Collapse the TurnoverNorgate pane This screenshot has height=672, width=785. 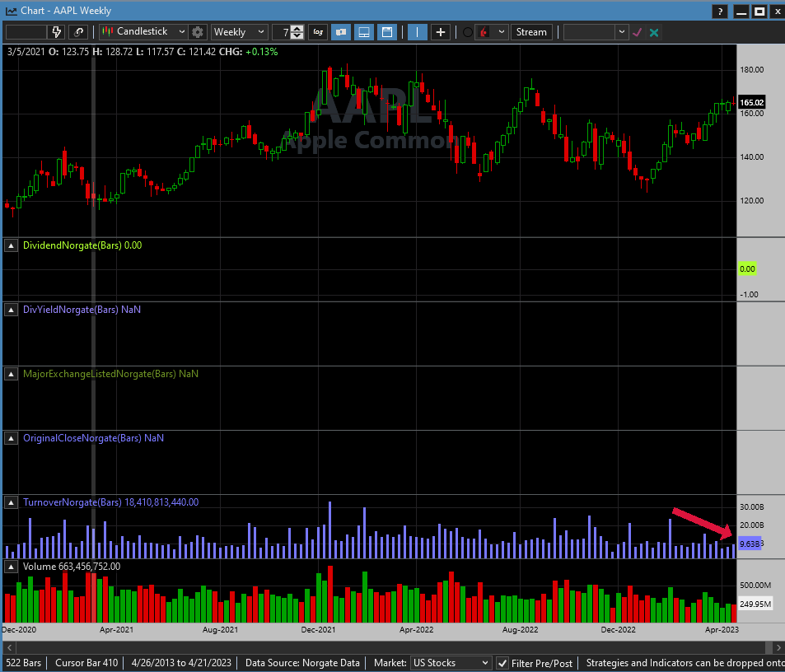[x=11, y=502]
